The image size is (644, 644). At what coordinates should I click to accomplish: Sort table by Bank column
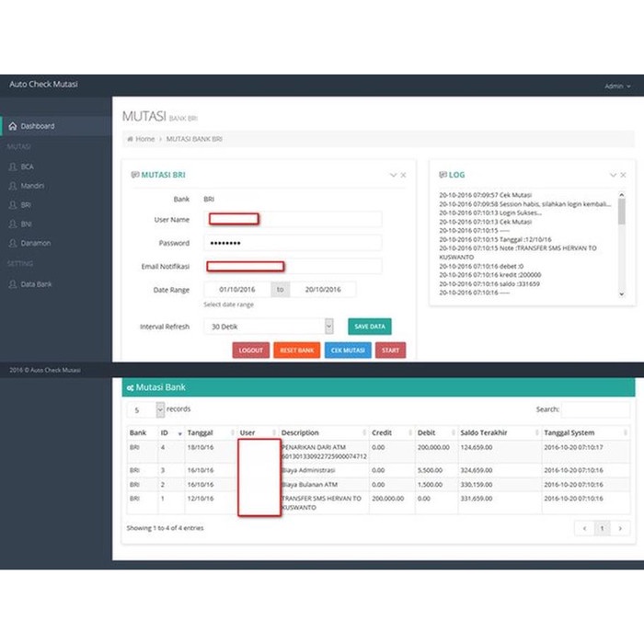tap(142, 433)
